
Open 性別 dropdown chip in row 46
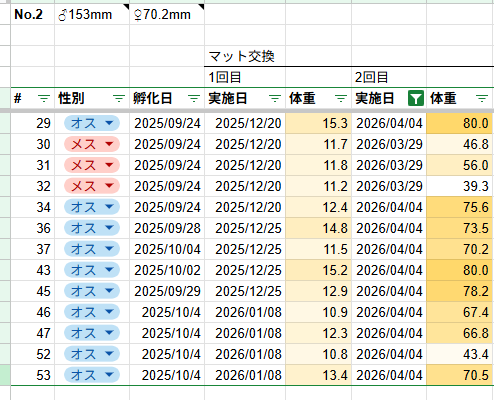click(x=92, y=312)
